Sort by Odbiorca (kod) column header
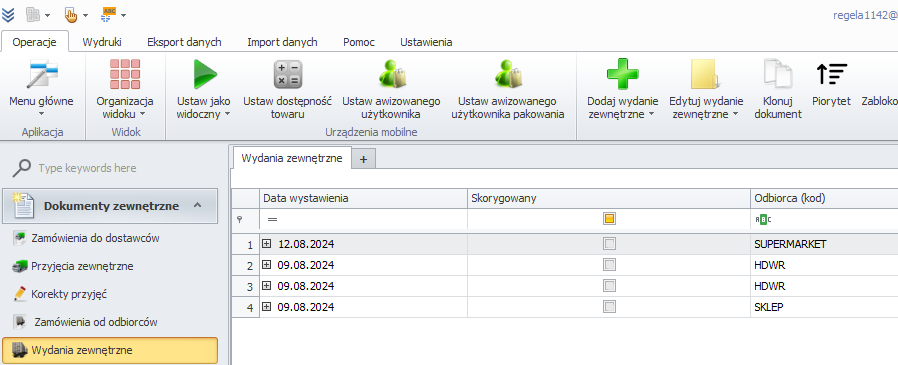Screen dimensions: 898x365 point(825,198)
